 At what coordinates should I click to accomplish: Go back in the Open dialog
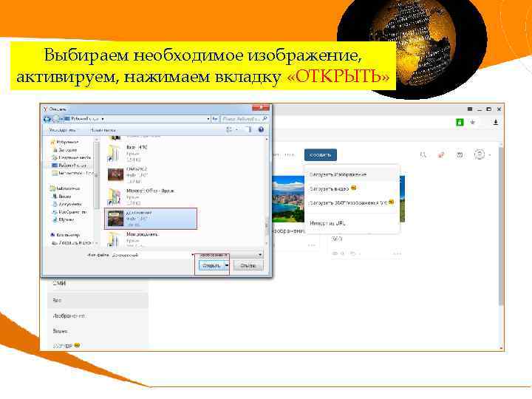click(47, 119)
